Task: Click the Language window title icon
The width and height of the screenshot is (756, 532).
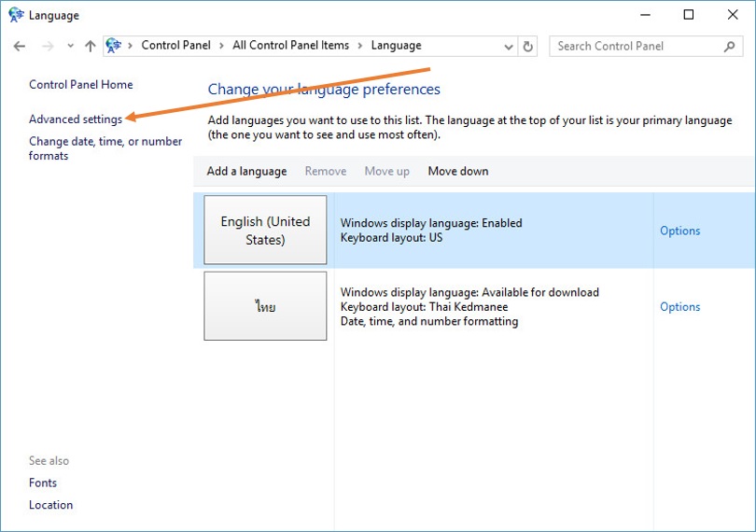Action: point(15,15)
